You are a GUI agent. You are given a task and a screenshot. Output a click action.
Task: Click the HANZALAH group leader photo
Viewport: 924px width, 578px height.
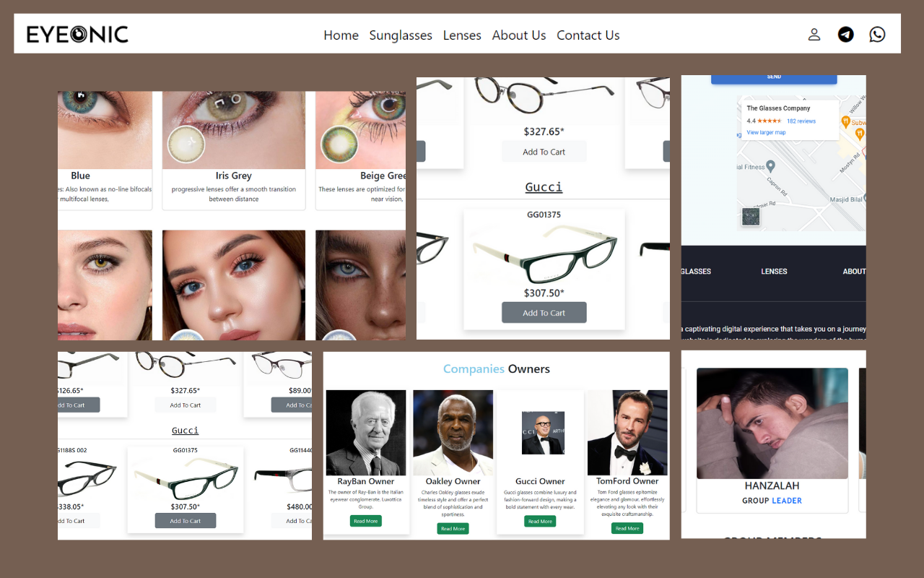click(772, 423)
